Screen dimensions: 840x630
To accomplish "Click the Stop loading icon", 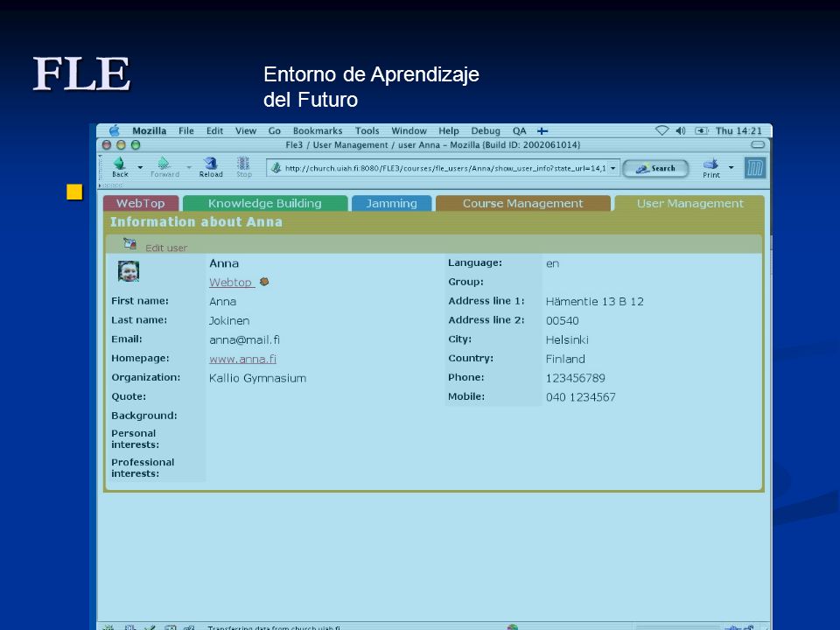I will (243, 164).
